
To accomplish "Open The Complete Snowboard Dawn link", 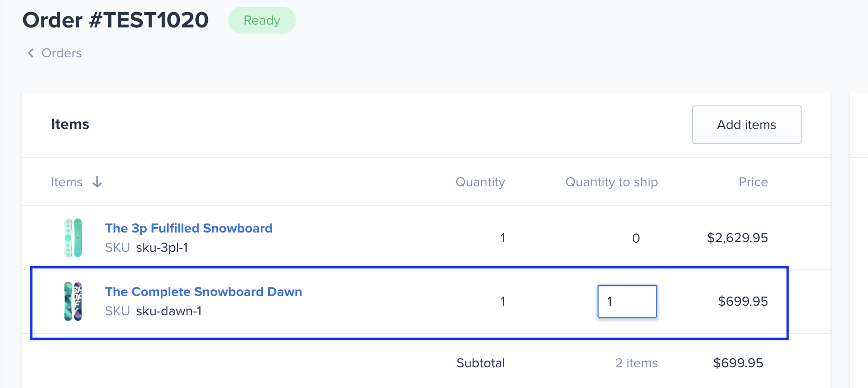I will (204, 292).
